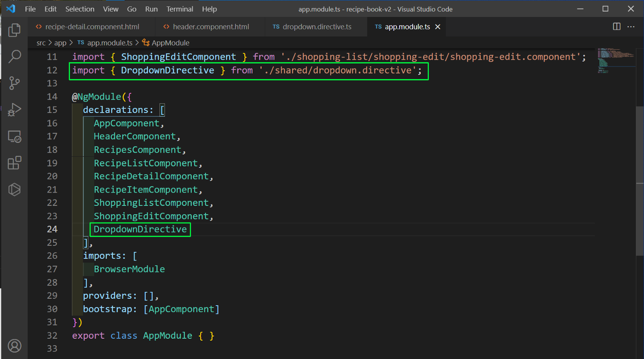Screen dimensions: 644x359
Task: Open the Extensions view
Action: click(x=14, y=163)
